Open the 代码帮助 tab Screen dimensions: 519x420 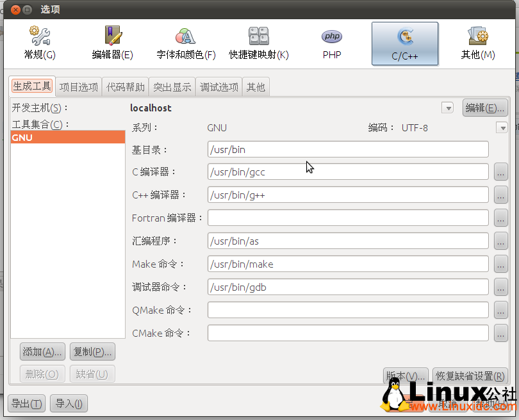[126, 87]
